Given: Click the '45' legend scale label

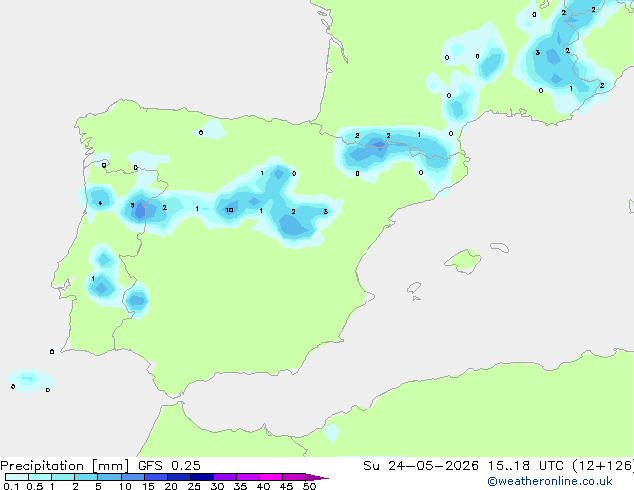Looking at the screenshot, I should 287,486.
